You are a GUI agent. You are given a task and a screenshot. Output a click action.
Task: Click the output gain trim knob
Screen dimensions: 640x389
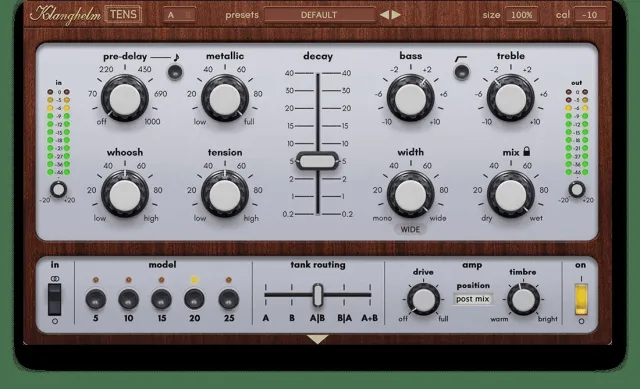[x=577, y=189]
